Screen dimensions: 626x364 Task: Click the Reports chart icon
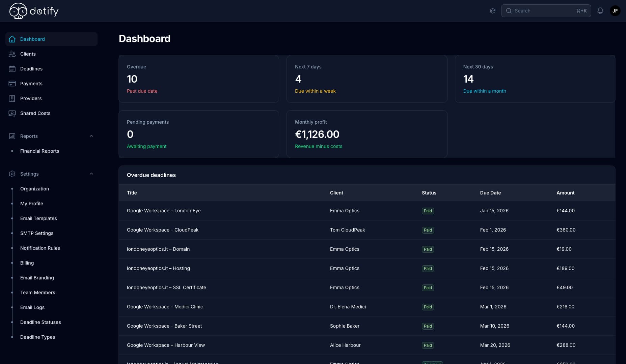[x=12, y=136]
